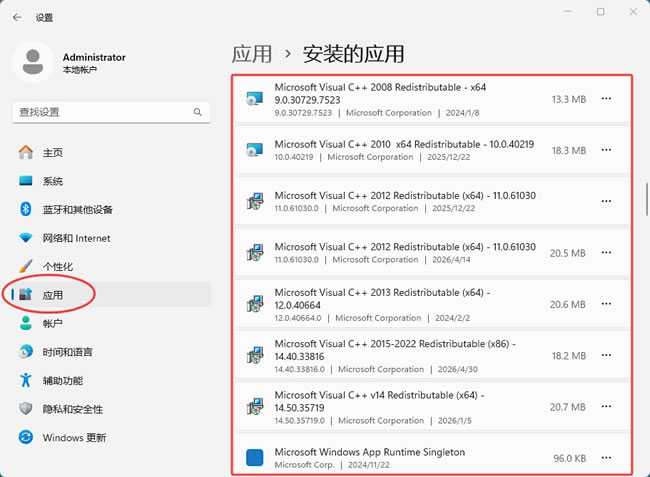Click the Visual C++ 2008 app icon
The height and width of the screenshot is (477, 650).
(255, 99)
